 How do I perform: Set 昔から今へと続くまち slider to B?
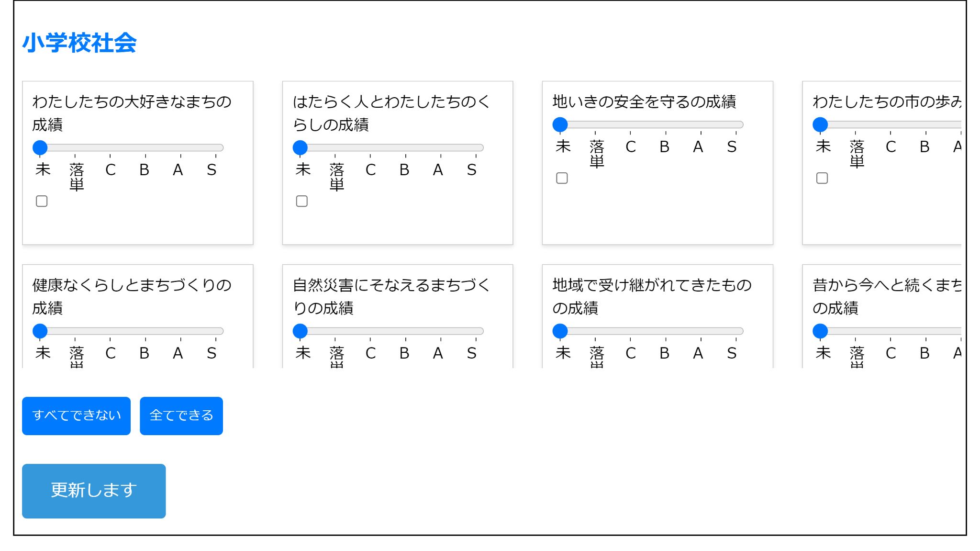[x=925, y=331]
